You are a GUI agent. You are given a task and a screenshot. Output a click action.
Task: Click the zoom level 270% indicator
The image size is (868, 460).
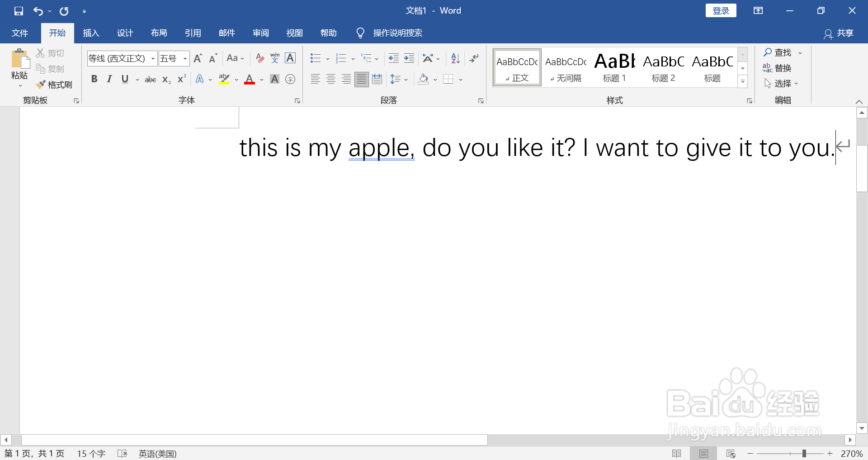[852, 453]
